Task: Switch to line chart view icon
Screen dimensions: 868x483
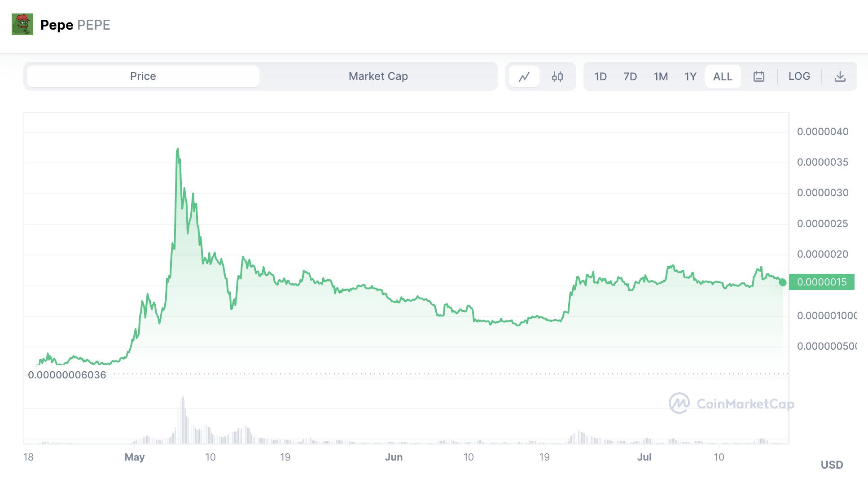Action: point(524,77)
